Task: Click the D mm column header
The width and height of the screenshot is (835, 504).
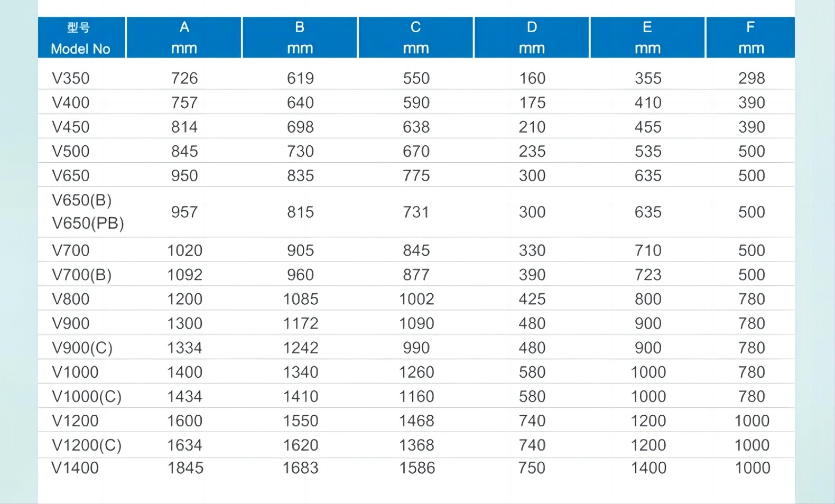Action: 532,38
